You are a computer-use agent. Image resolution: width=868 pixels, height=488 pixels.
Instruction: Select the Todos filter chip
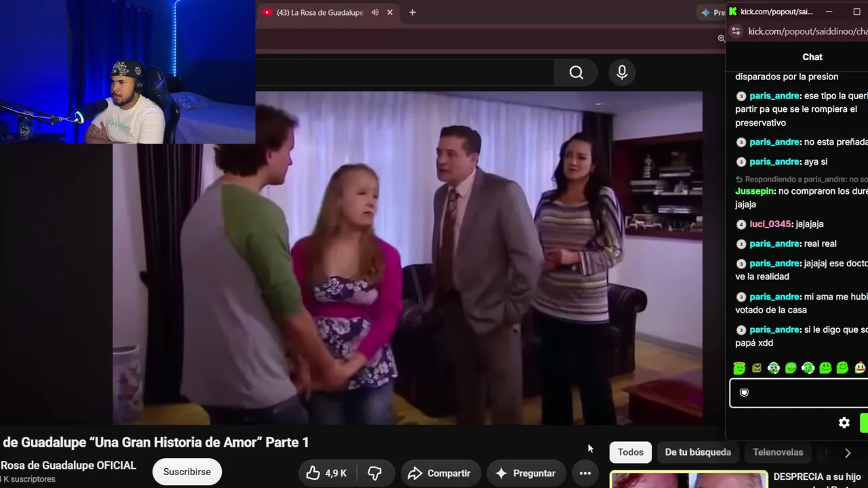pos(631,452)
